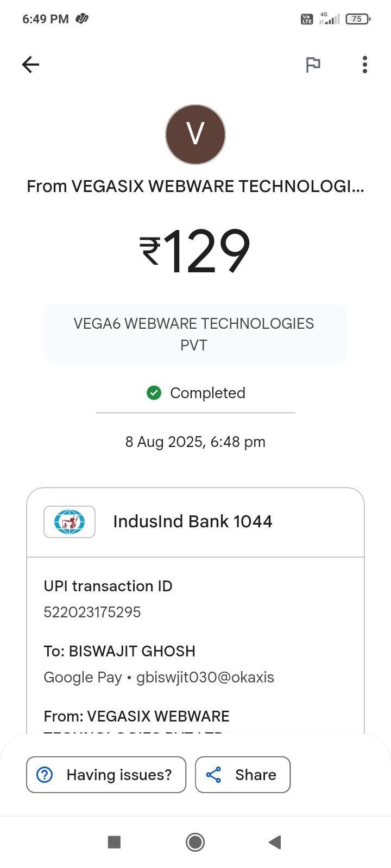Tap the back arrow icon

coord(30,65)
